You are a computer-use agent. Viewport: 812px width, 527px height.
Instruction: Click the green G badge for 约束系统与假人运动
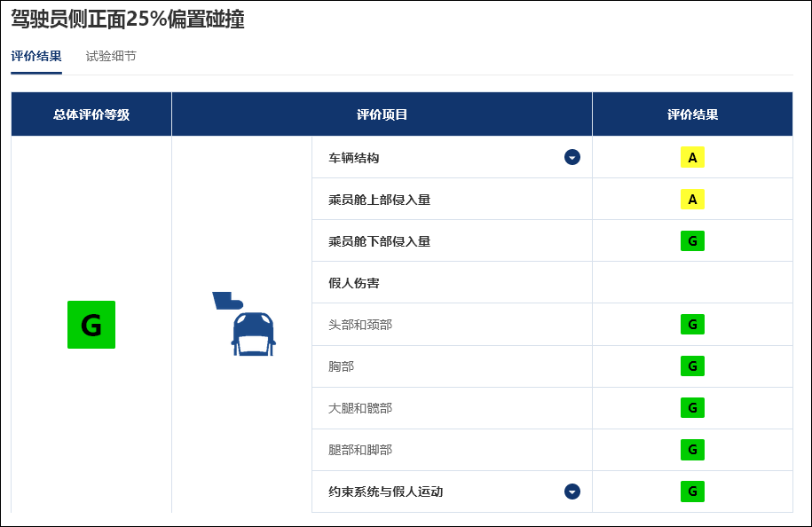(692, 492)
